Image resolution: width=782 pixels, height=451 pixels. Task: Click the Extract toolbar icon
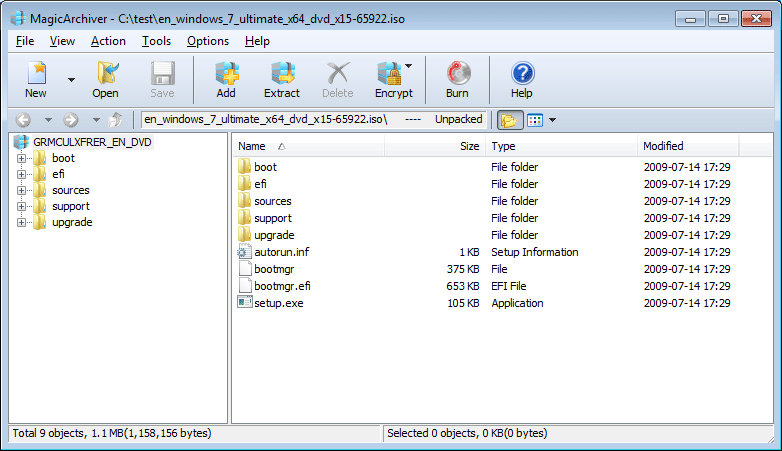point(282,74)
